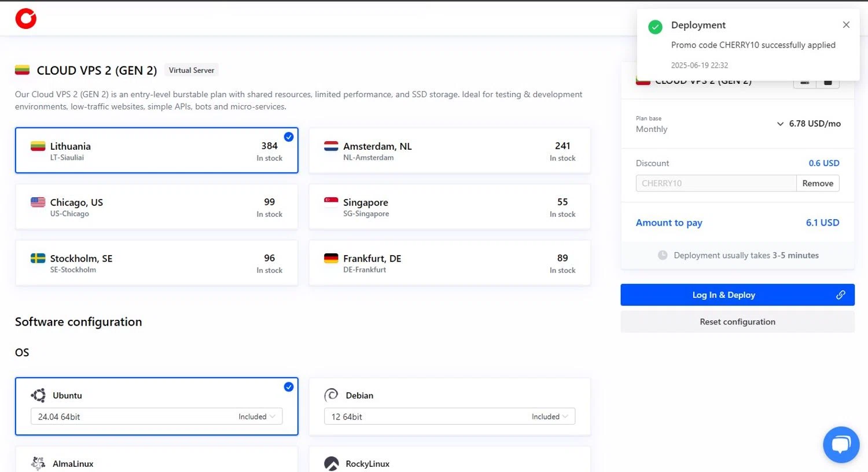Click the link icon on the Log In & Deploy button
Screen dimensions: 868x472
tap(840, 295)
